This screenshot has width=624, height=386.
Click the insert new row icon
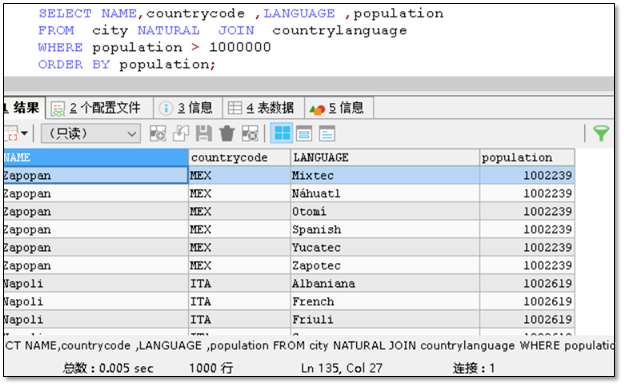pyautogui.click(x=158, y=133)
